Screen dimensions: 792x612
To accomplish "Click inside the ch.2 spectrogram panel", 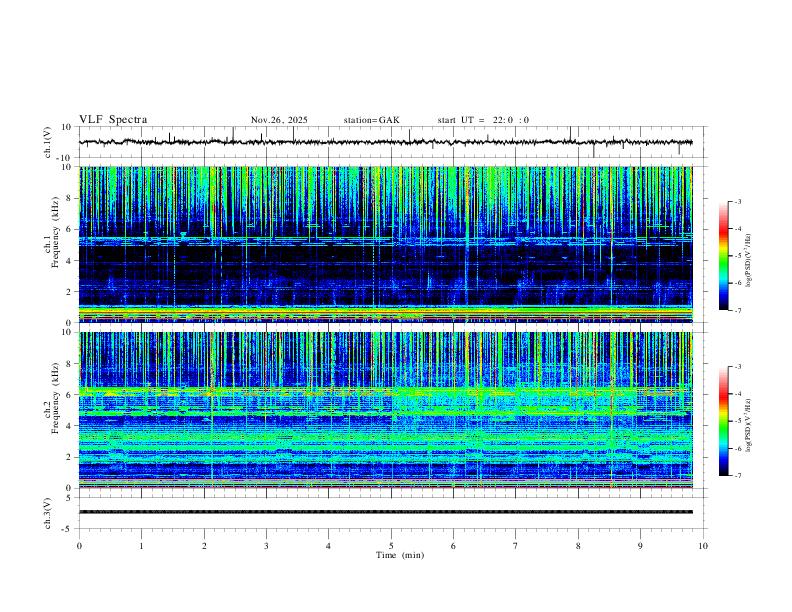I will point(386,410).
